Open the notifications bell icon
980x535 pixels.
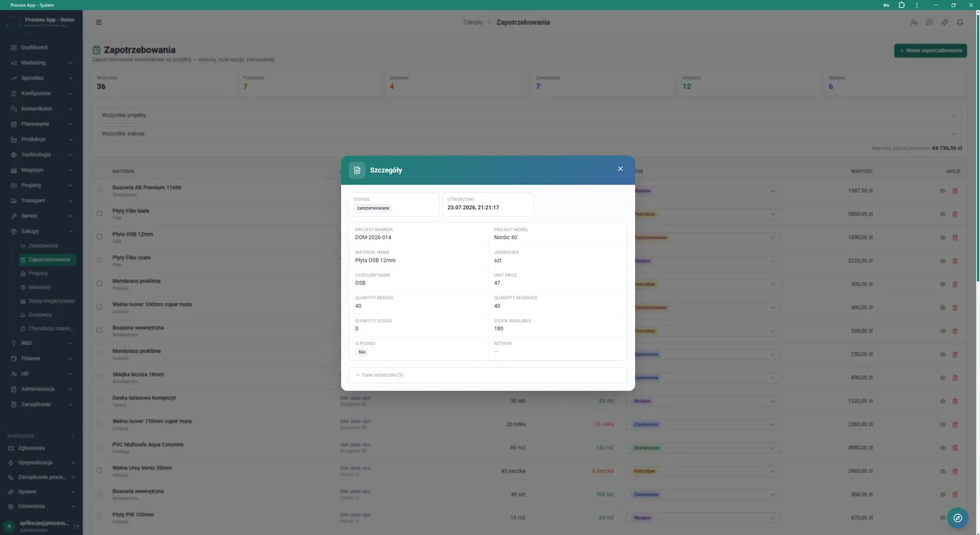[960, 22]
